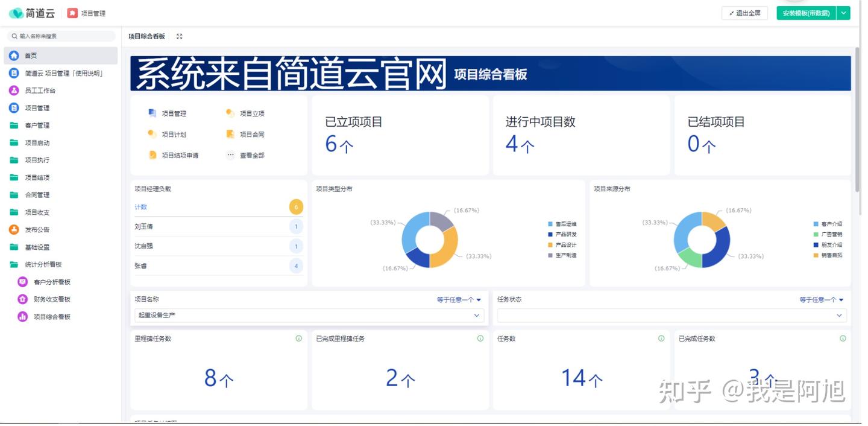Click the 项目结项 folder icon

[x=14, y=177]
